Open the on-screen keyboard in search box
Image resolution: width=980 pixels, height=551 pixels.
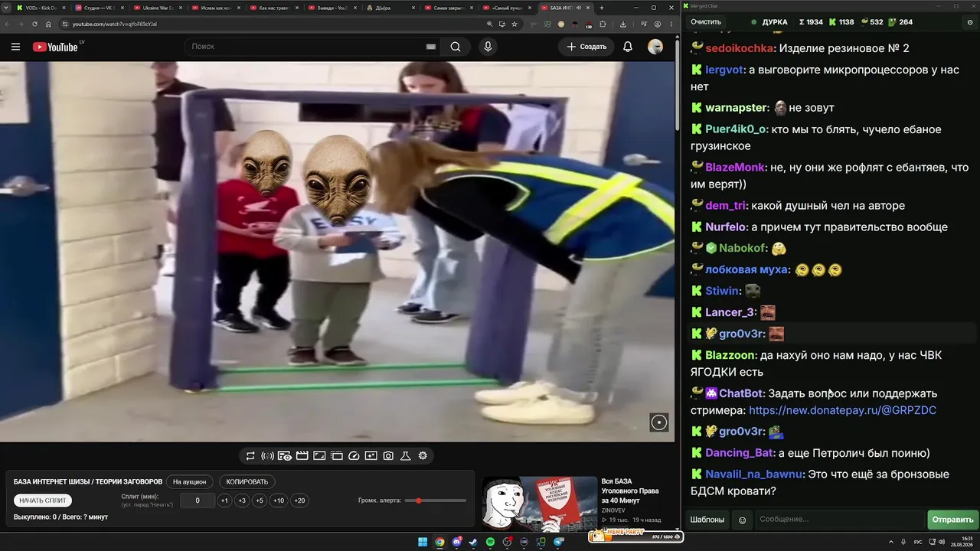pyautogui.click(x=431, y=47)
